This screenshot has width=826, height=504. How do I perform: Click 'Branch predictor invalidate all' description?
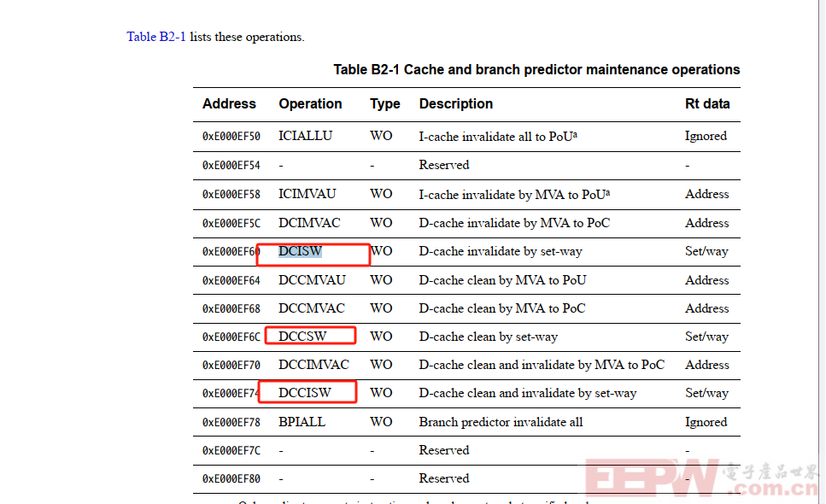click(501, 422)
